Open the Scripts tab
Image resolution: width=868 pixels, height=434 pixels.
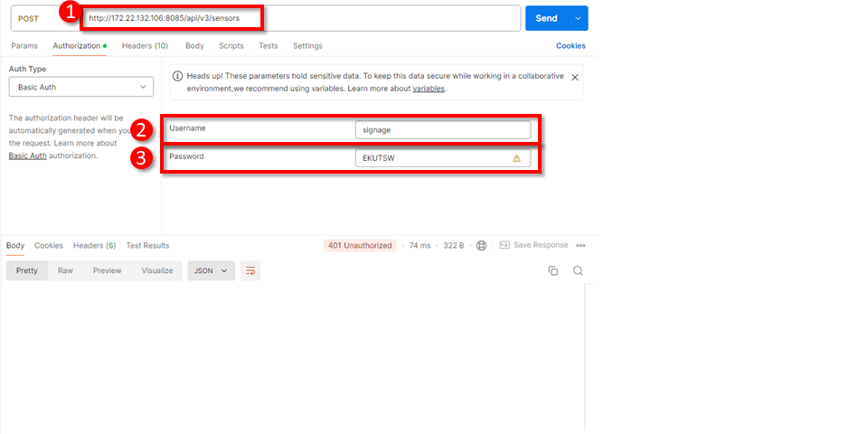tap(231, 45)
